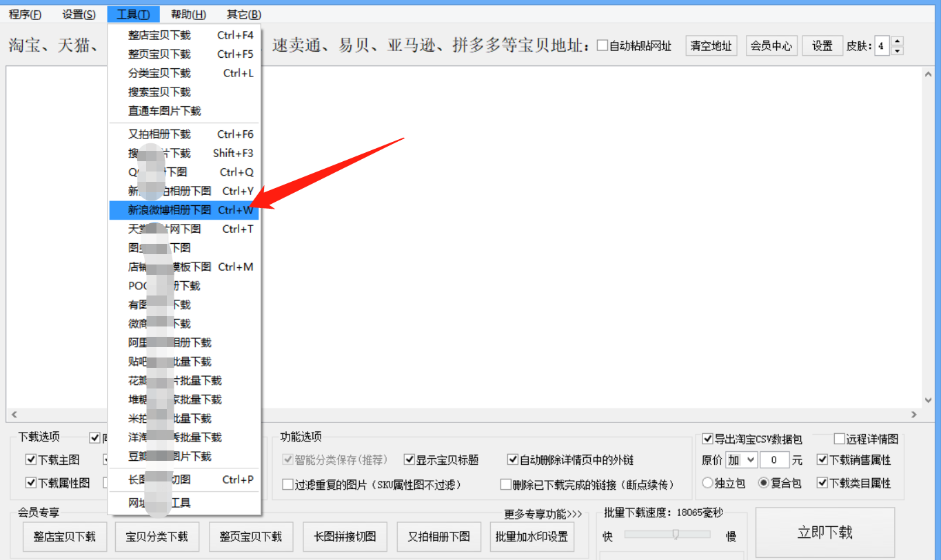The image size is (941, 560).
Task: Choose 分类宝贝下载 menu item
Action: point(158,72)
